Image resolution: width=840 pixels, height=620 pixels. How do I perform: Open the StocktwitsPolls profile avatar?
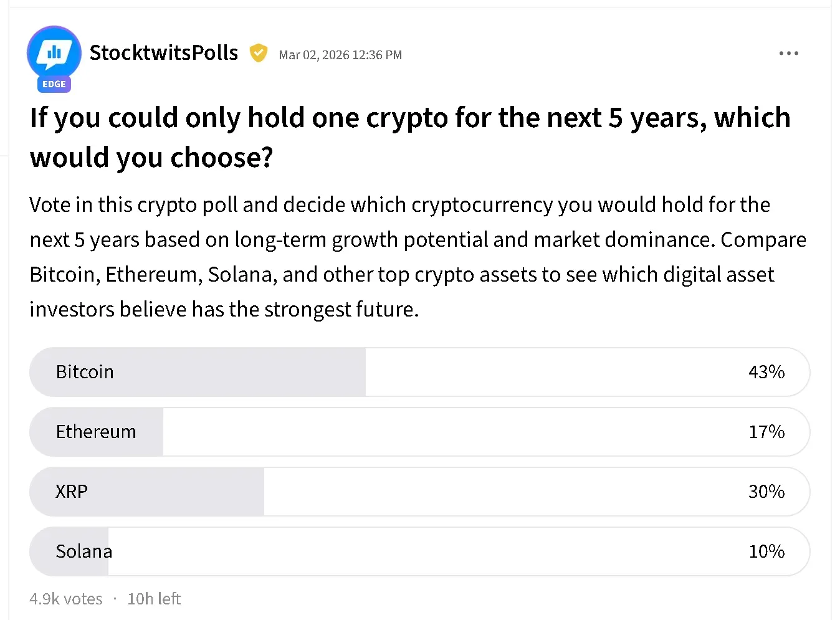(54, 52)
